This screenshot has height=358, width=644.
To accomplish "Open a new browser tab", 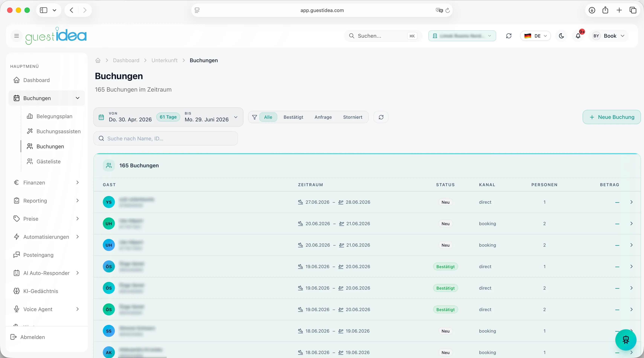I will tap(619, 10).
